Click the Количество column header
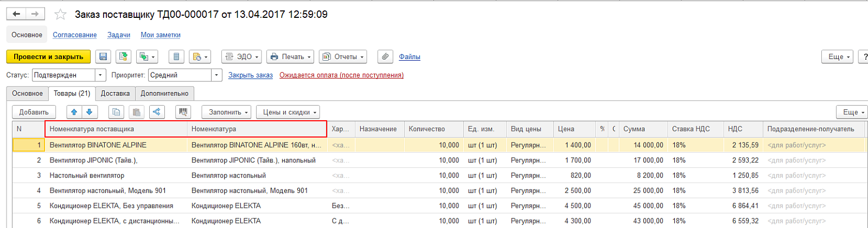The image size is (868, 228). pyautogui.click(x=433, y=129)
